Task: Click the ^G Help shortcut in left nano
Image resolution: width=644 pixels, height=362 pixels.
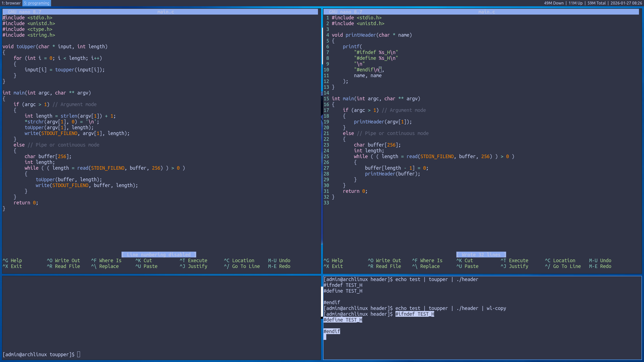Action: pos(12,260)
